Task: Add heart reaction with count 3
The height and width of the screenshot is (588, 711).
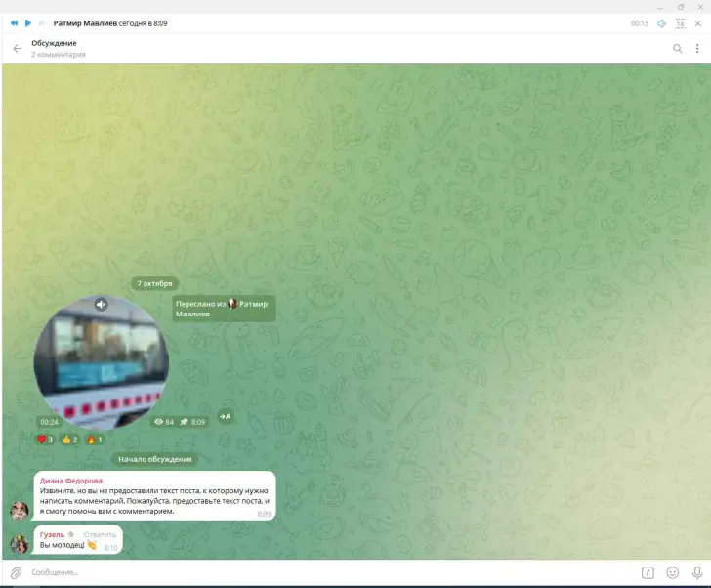Action: pyautogui.click(x=45, y=440)
